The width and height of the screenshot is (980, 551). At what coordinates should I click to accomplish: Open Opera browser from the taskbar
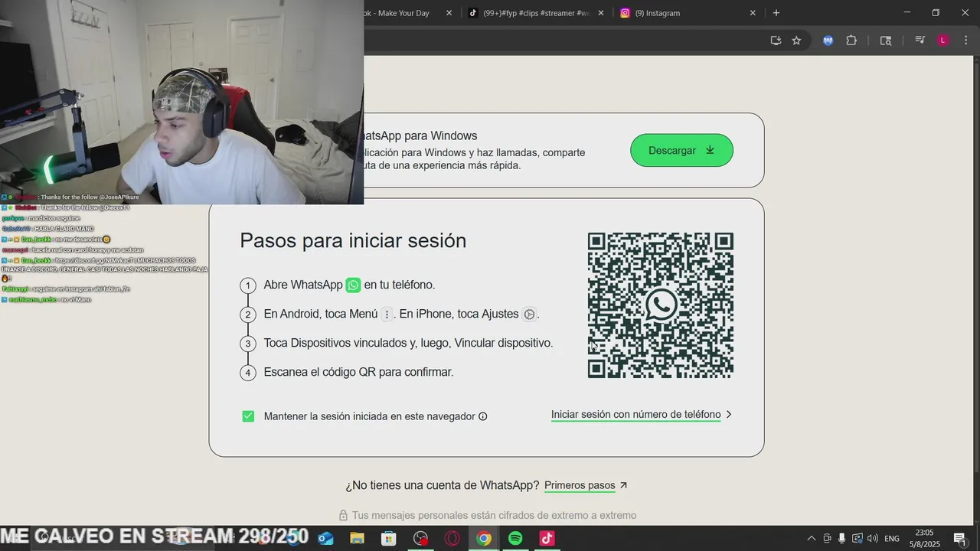click(x=452, y=539)
